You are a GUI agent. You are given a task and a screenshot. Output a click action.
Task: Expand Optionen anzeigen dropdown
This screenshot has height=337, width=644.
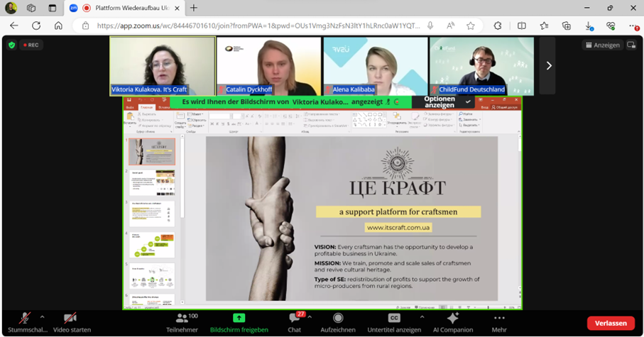point(444,101)
